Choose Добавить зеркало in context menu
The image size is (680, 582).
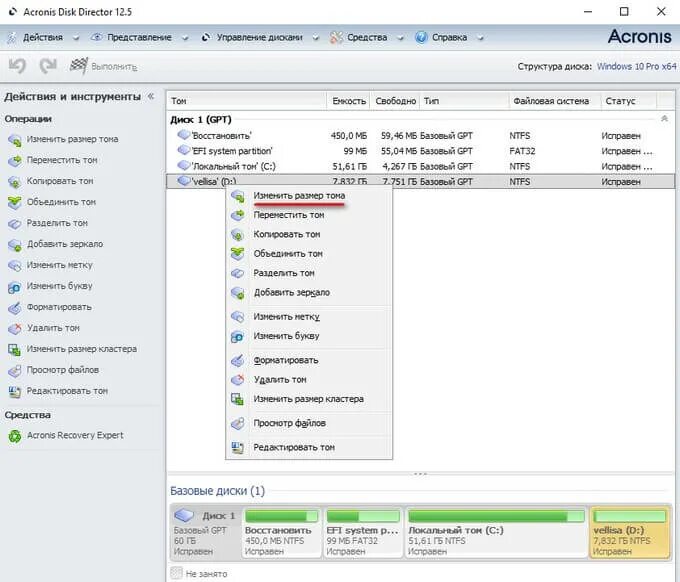pyautogui.click(x=309, y=293)
